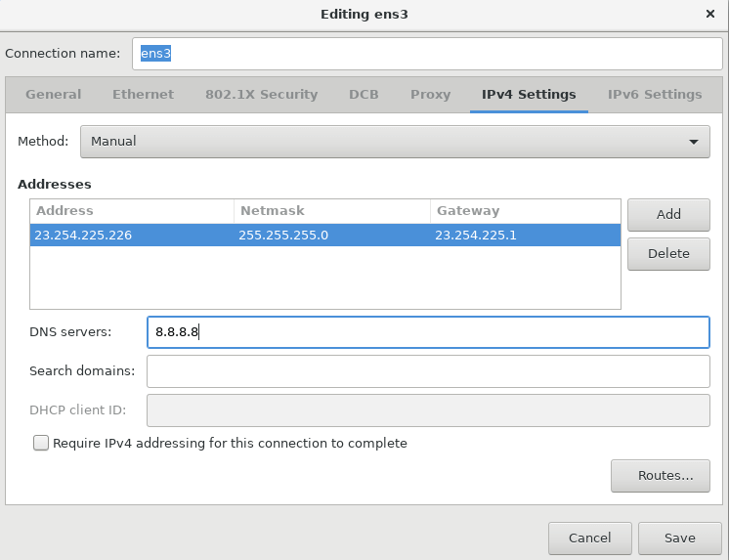Click the 255.255.255.0 netmask cell
Image resolution: width=729 pixels, height=560 pixels.
pos(283,235)
